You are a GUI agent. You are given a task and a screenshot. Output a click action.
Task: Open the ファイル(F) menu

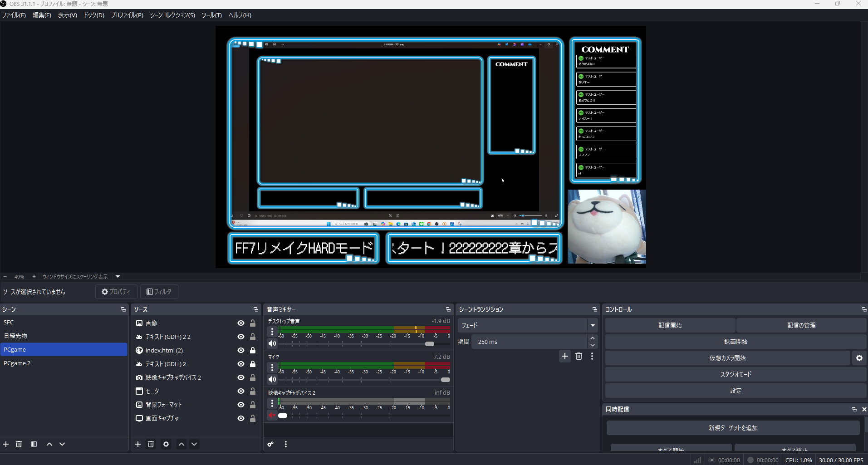pos(14,15)
